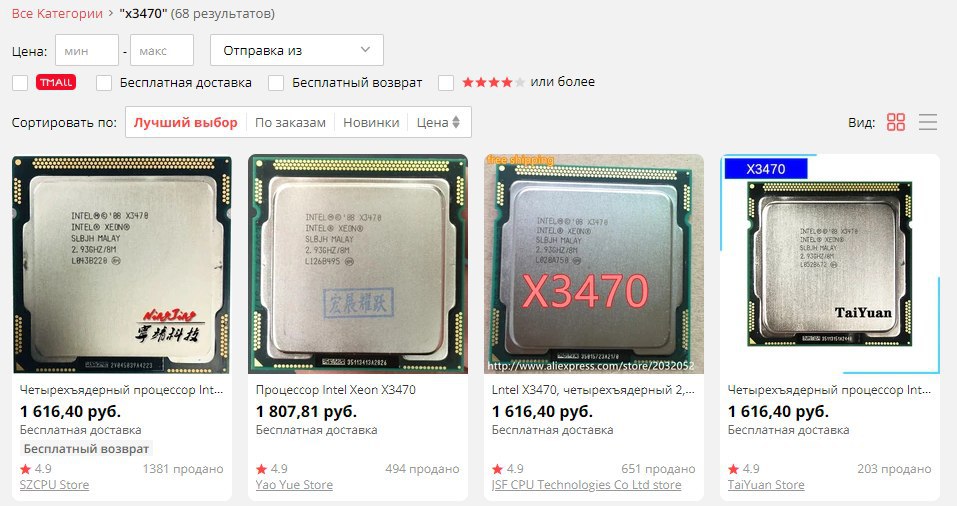Open the JSF CPU Technologies store link
Image resolution: width=957 pixels, height=506 pixels.
point(587,485)
